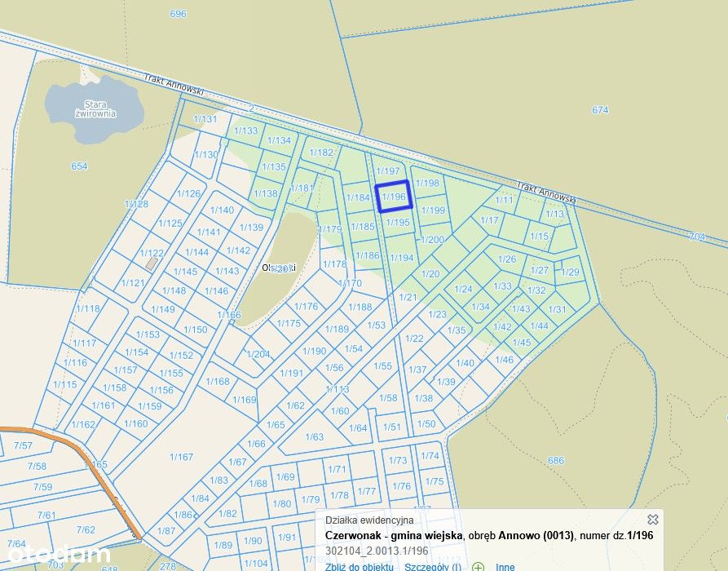
Task: Select parcel 1/194
Action: [x=402, y=258]
